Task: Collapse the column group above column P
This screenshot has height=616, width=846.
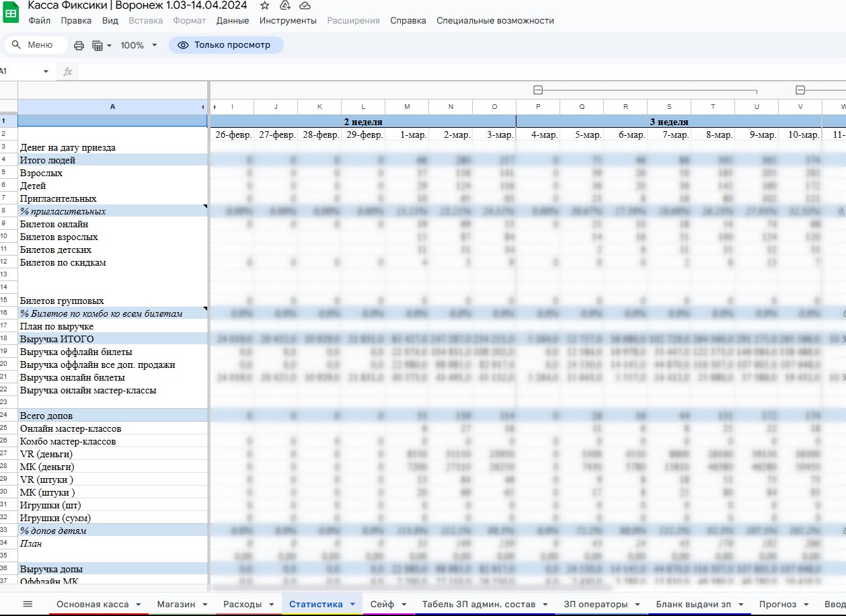Action: [x=538, y=90]
